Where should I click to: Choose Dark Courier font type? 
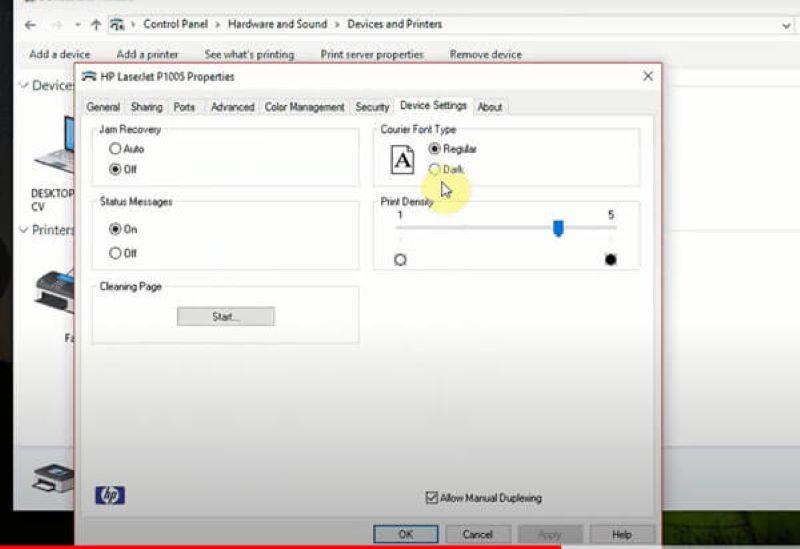446,169
